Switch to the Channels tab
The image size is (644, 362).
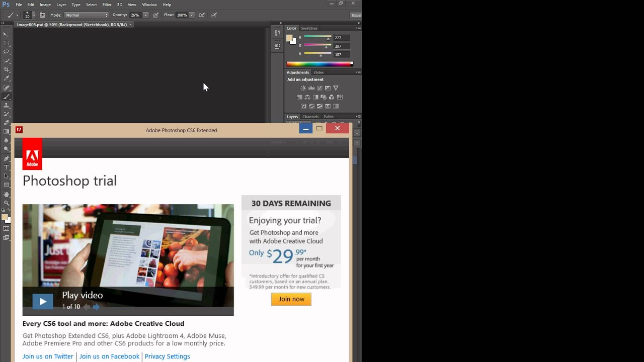[310, 117]
